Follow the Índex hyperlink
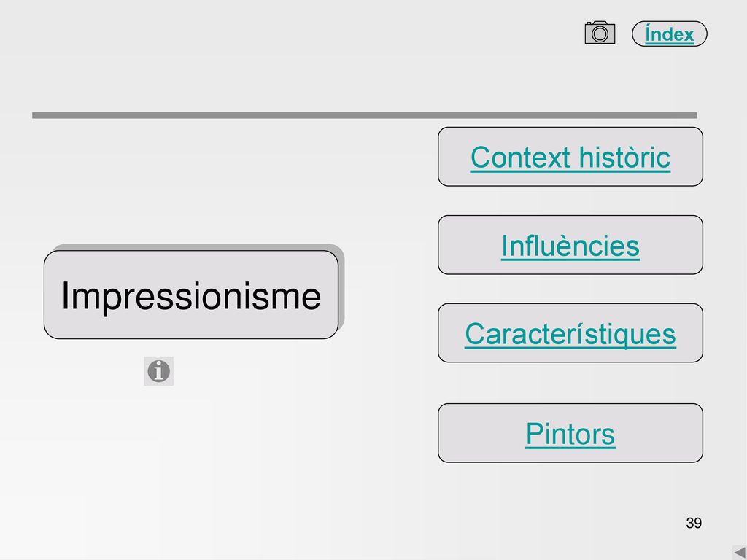Viewport: 747px width, 560px height. tap(670, 34)
